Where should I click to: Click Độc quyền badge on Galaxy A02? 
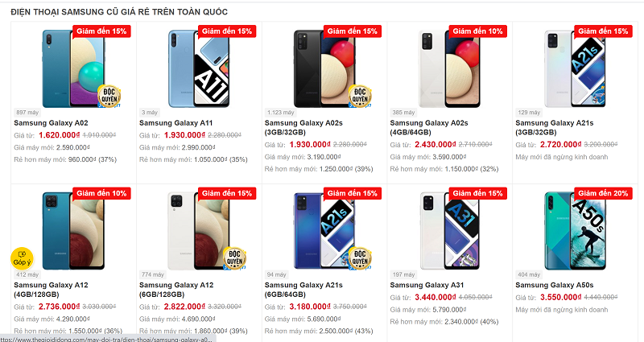(109, 96)
